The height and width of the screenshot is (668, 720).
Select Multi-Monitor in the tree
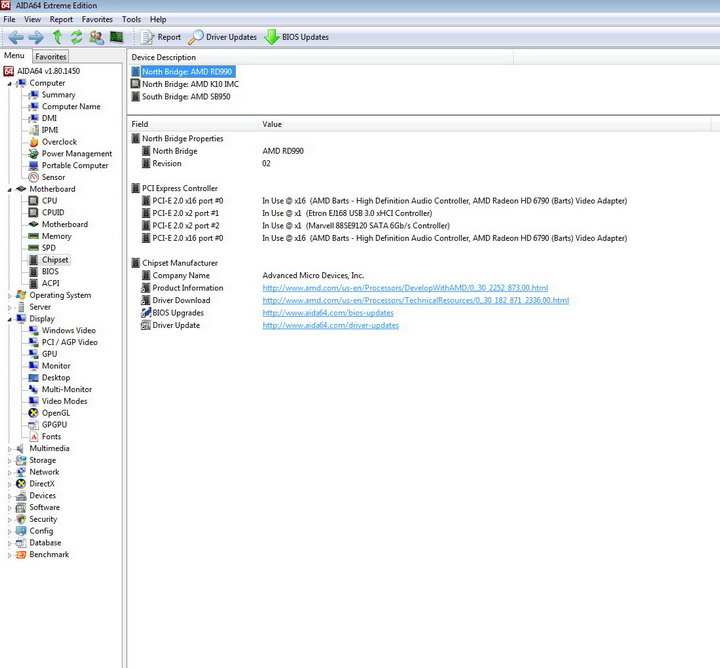[x=67, y=389]
